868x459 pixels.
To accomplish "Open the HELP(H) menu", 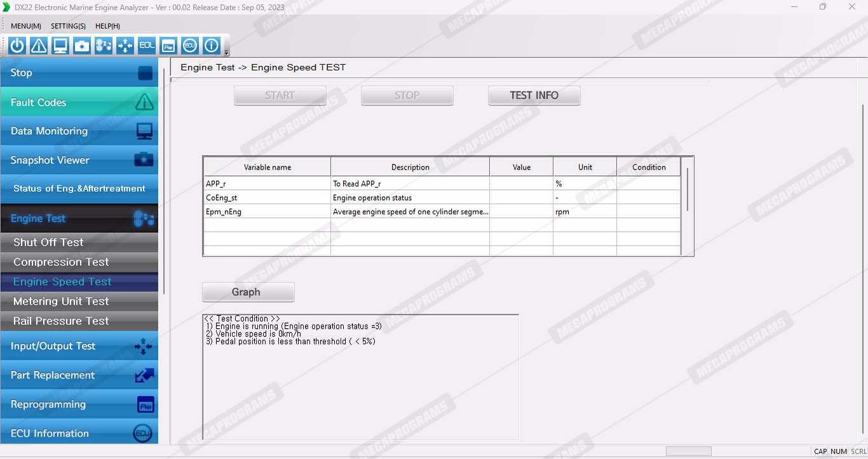I will coord(107,26).
